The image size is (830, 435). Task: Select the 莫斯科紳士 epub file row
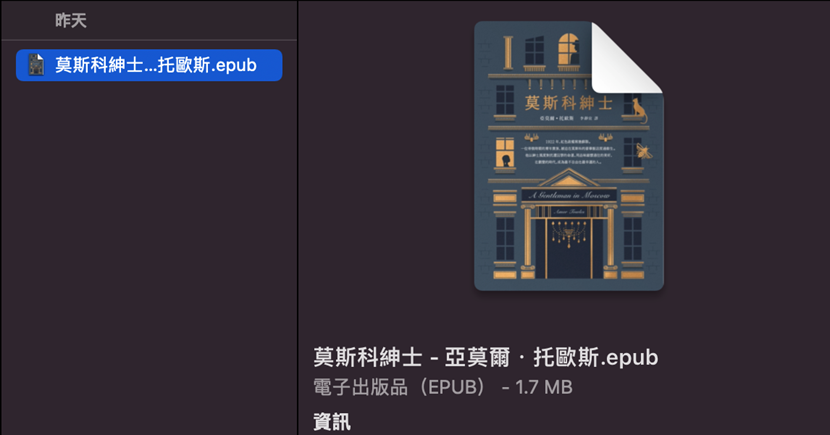[149, 65]
